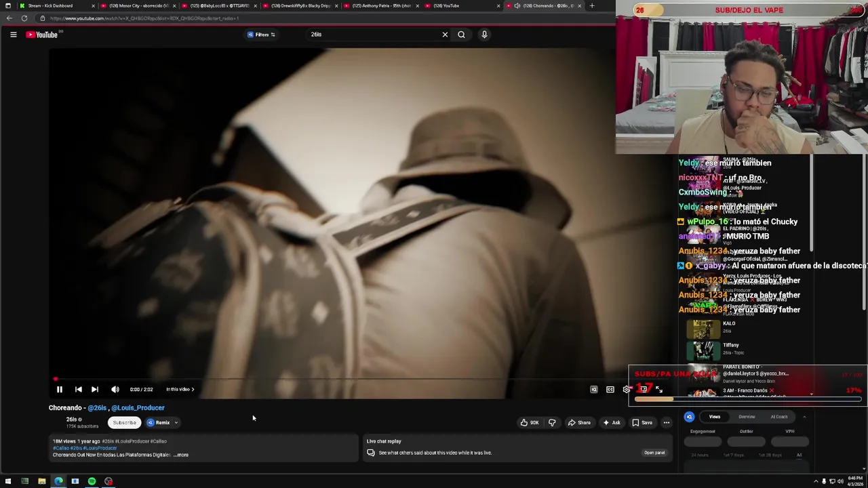Image resolution: width=868 pixels, height=488 pixels.
Task: Pause the video
Action: coord(59,389)
